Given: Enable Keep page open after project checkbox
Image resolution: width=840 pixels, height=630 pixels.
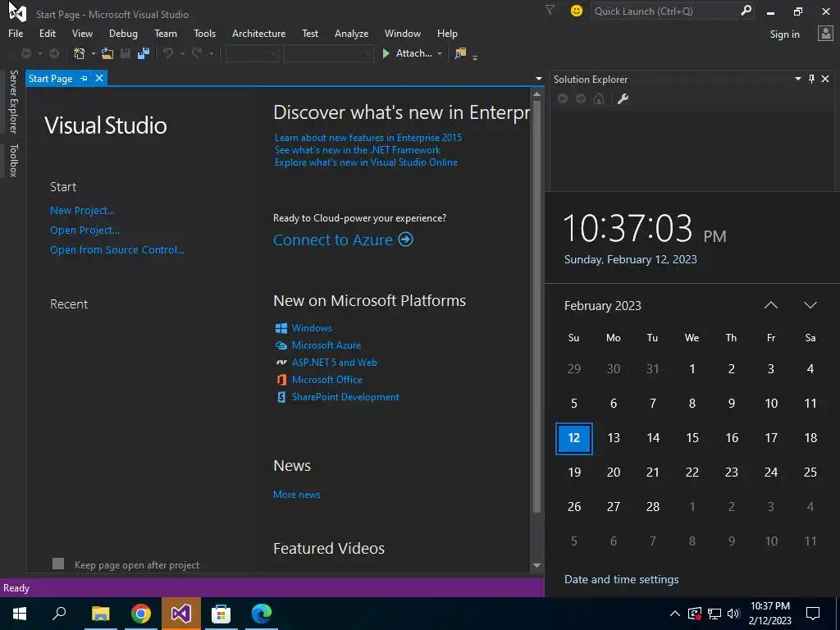Looking at the screenshot, I should click(x=58, y=564).
